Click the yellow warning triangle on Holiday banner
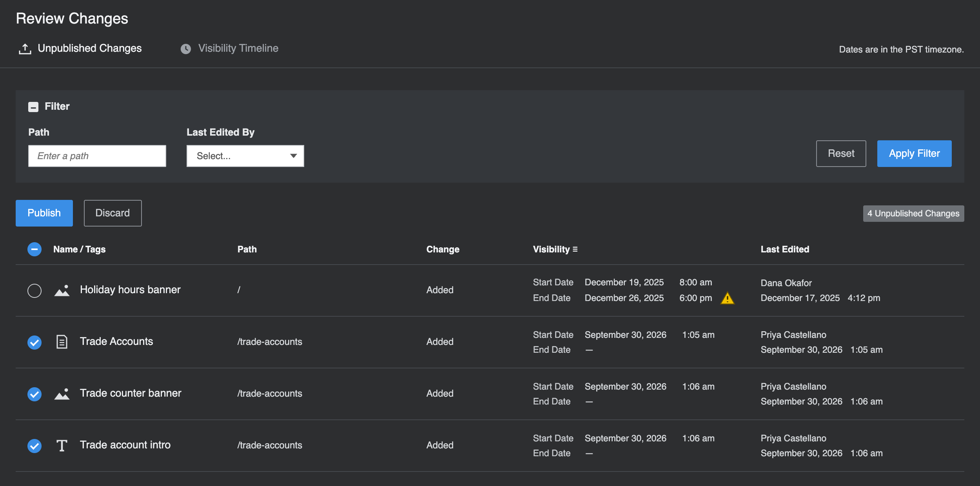The width and height of the screenshot is (980, 486). 728,298
